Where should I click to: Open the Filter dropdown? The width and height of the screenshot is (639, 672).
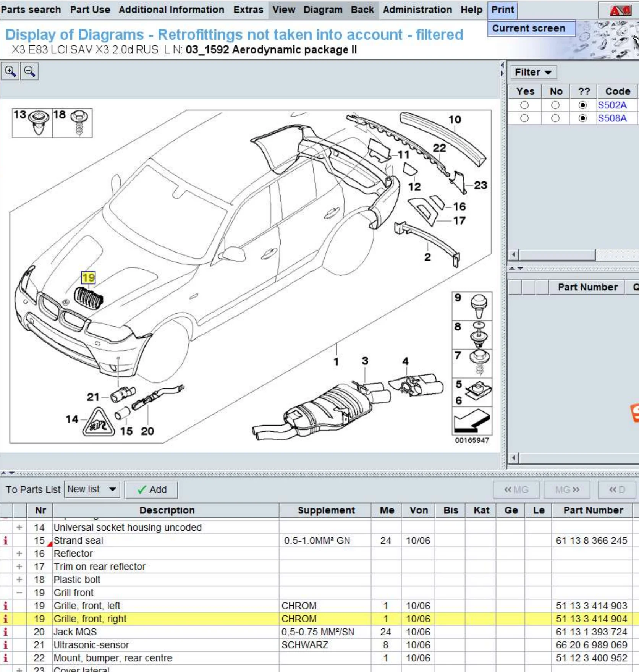coord(533,72)
